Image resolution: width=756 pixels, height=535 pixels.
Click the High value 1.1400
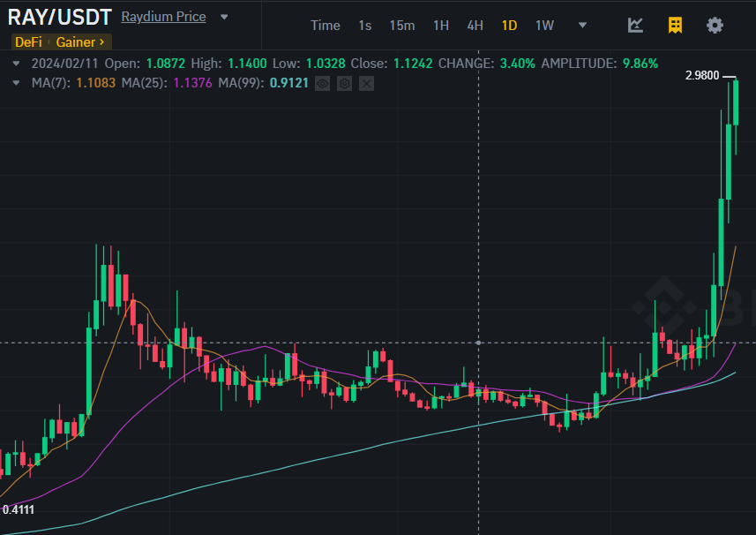coord(247,64)
